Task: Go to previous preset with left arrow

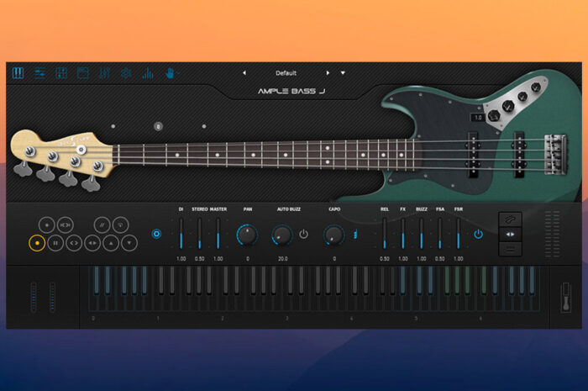Action: pos(244,73)
